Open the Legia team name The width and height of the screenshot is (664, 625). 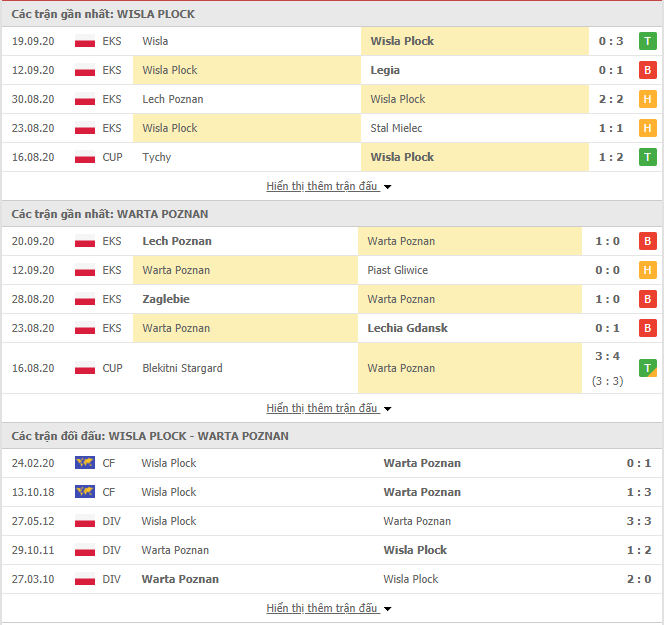click(385, 70)
